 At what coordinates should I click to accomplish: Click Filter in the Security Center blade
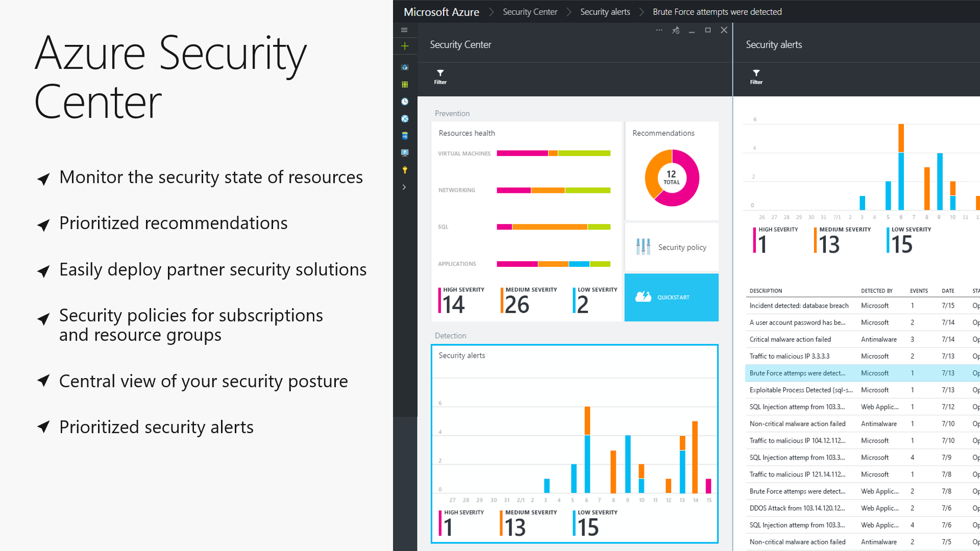(x=440, y=77)
